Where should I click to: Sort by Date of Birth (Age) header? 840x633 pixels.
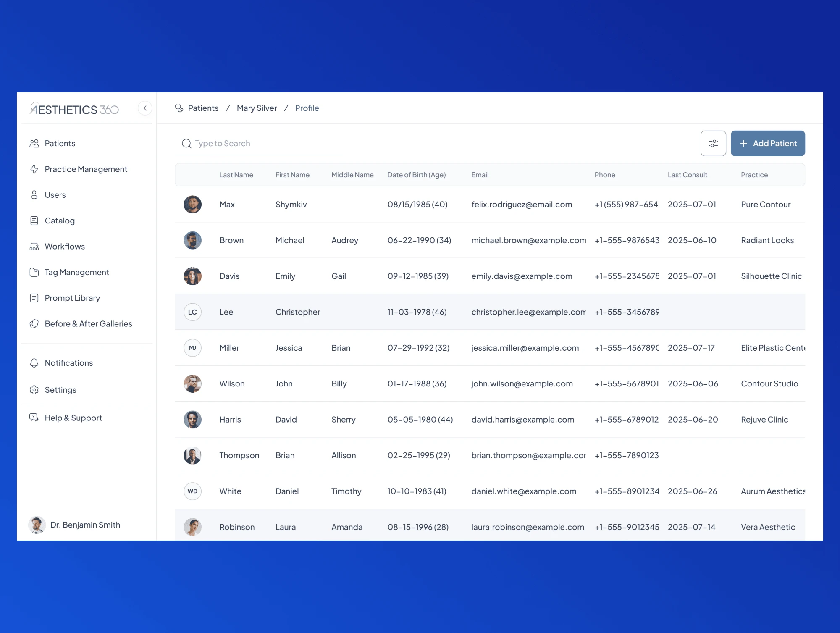click(x=417, y=175)
